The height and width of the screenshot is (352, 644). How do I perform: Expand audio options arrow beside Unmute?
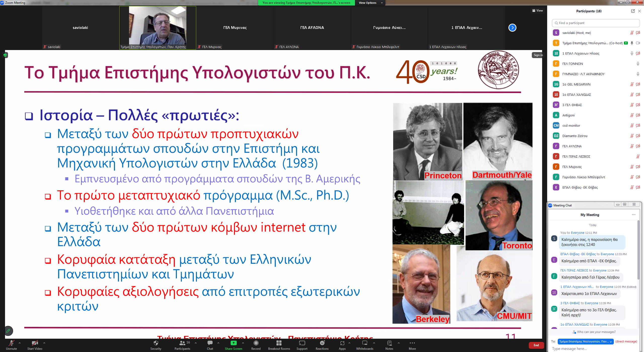(x=20, y=343)
